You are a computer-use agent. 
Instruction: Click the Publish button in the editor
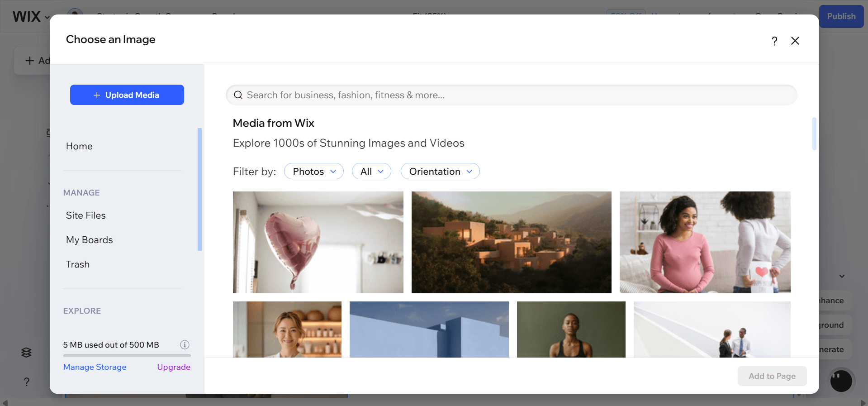(841, 16)
